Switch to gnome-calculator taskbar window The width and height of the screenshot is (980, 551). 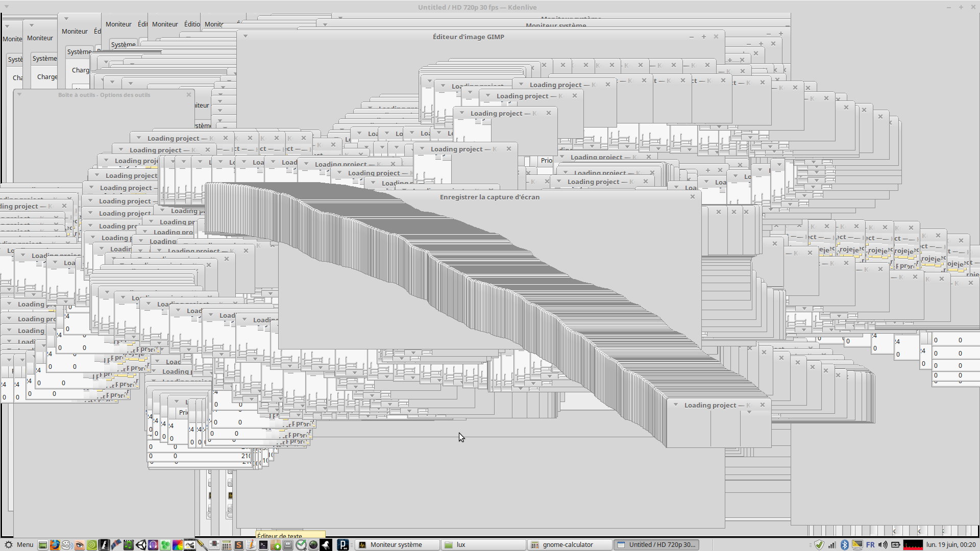click(568, 545)
